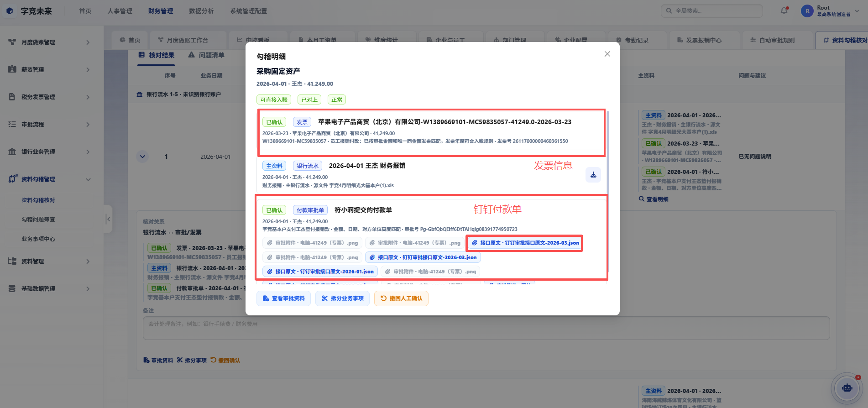868x408 pixels.
Task: Close the 勾稽明细 dialog
Action: (x=607, y=54)
